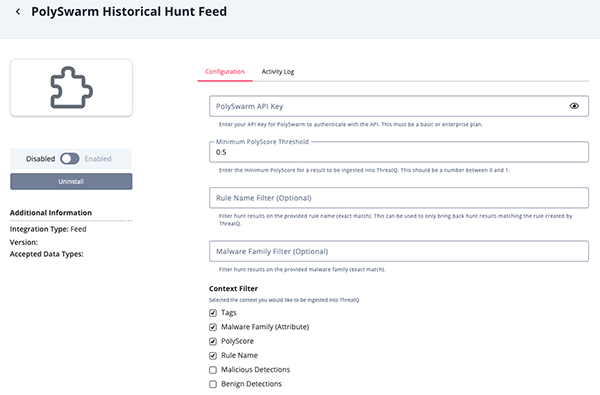Switch to the Activity Log tab
The width and height of the screenshot is (600, 395).
(x=278, y=72)
